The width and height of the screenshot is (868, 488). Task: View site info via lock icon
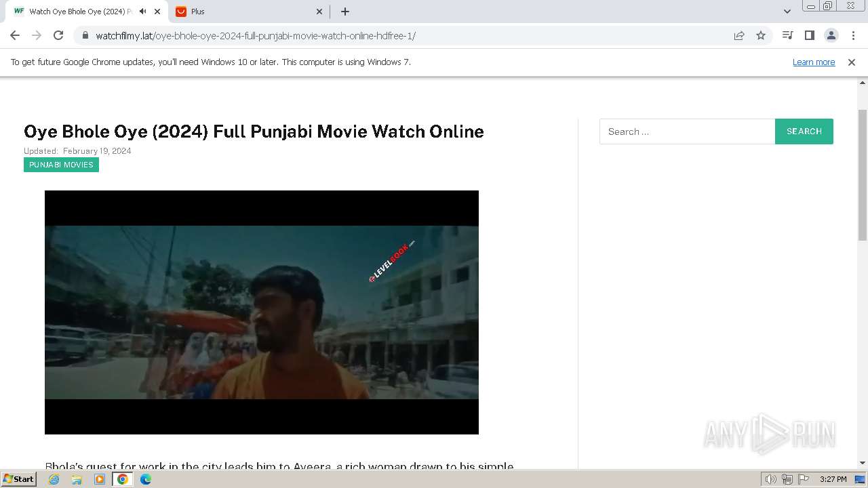pos(85,35)
